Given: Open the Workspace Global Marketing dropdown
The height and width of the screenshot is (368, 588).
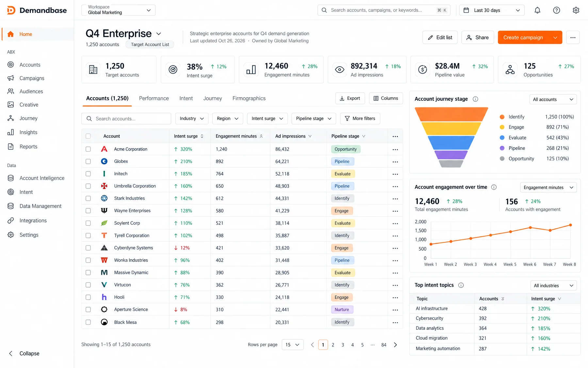Looking at the screenshot, I should coord(118,10).
